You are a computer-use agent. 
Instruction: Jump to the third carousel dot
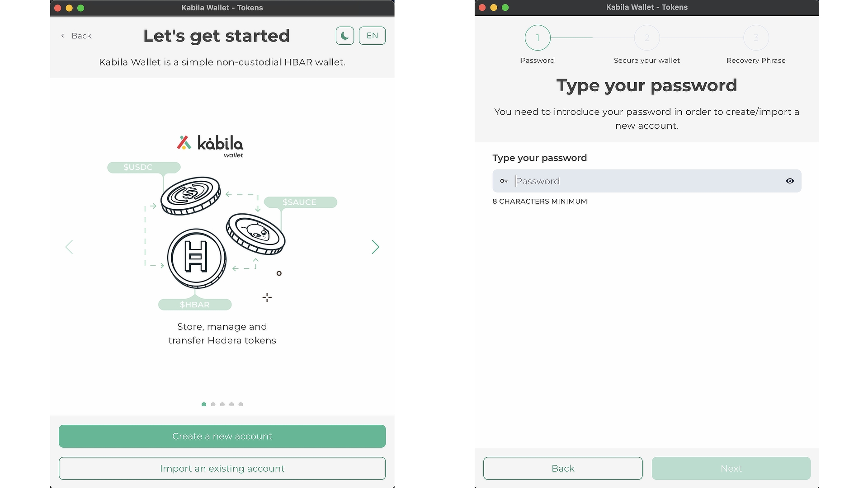tap(222, 404)
